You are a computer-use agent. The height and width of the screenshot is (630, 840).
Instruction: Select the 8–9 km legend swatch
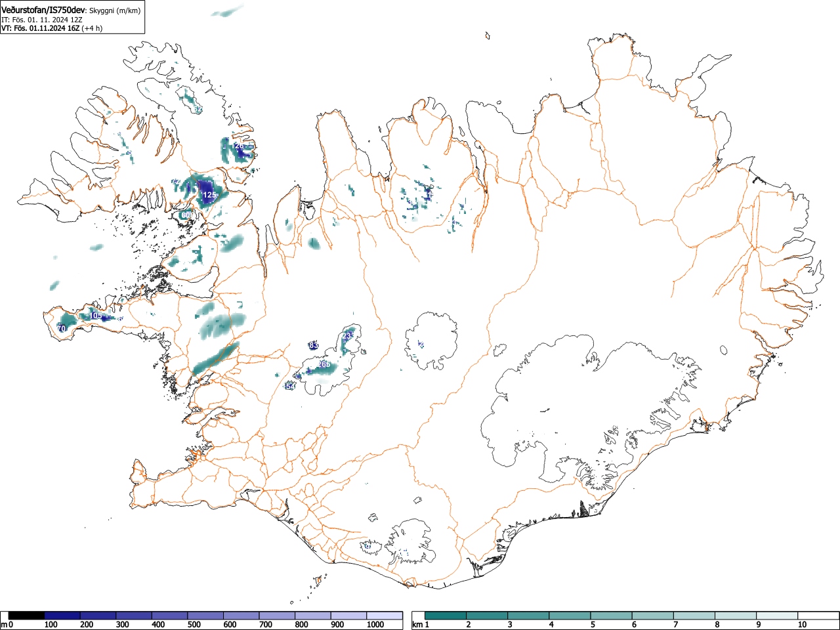(x=735, y=616)
